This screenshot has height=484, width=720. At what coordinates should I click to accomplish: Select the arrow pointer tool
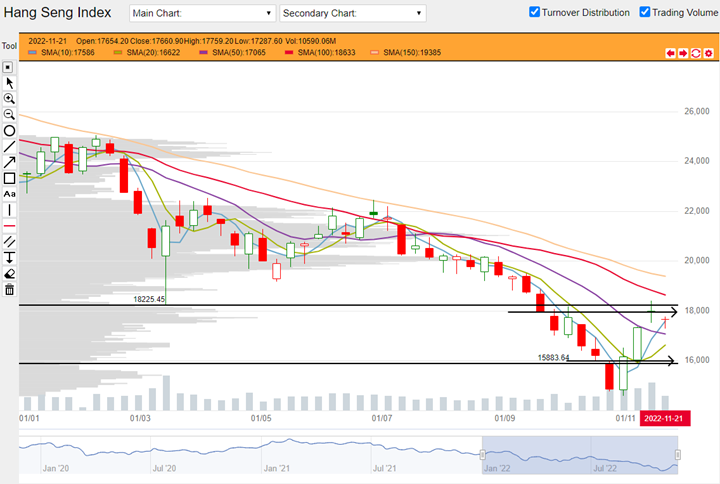(x=10, y=83)
